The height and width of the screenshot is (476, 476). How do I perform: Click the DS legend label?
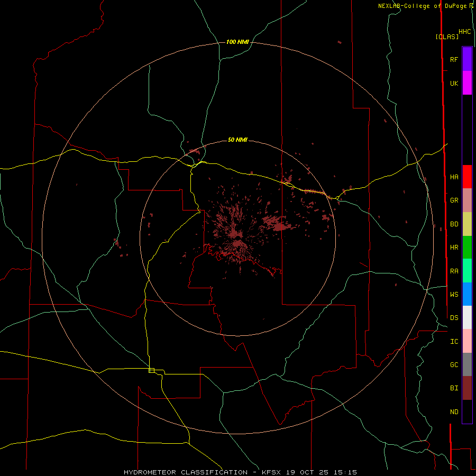point(454,318)
